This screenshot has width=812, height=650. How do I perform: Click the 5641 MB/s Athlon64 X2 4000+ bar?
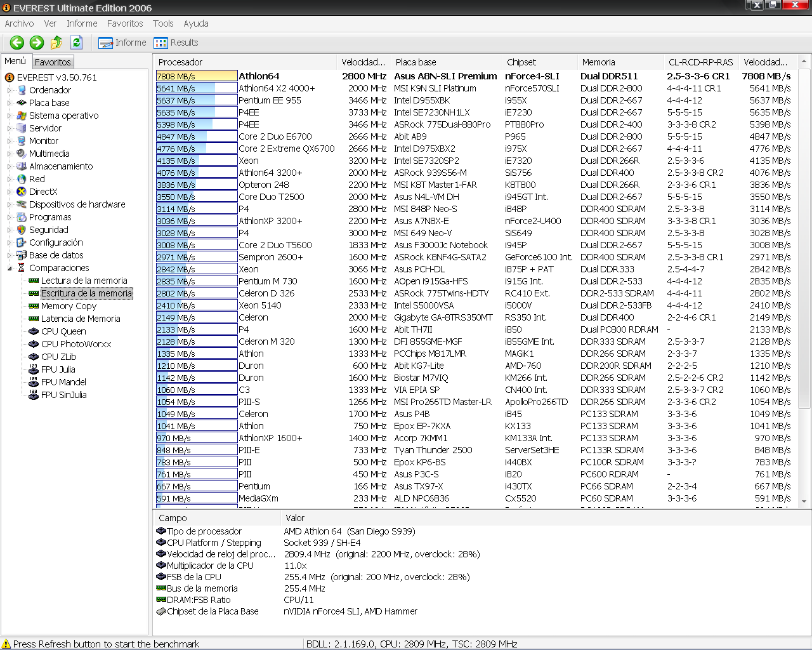point(197,88)
